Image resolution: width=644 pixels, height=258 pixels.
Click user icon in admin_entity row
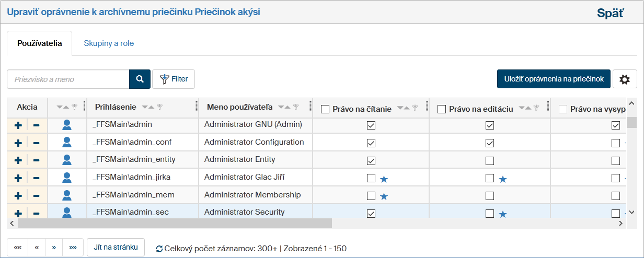(x=67, y=160)
